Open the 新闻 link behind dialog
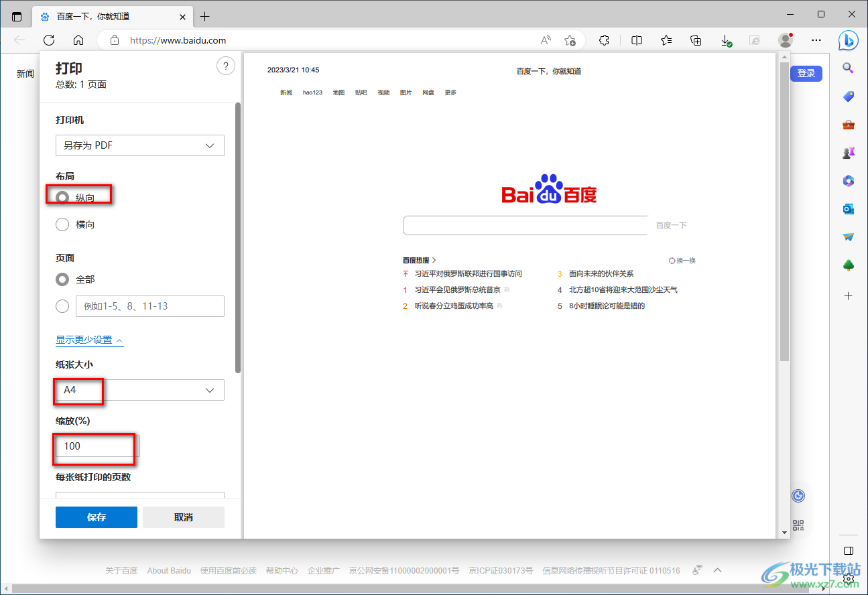Screen dimensions: 868x595 tap(25, 74)
